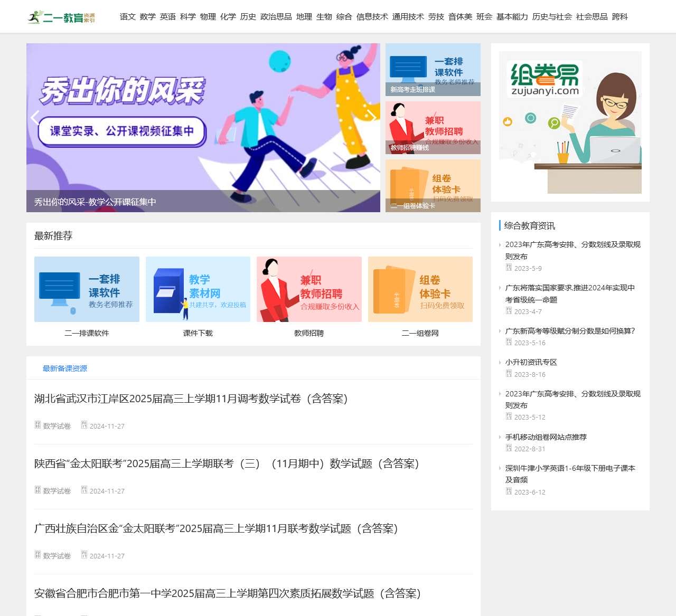Open the 陕西省“金太阳联考” 数学试题 article

[227, 463]
